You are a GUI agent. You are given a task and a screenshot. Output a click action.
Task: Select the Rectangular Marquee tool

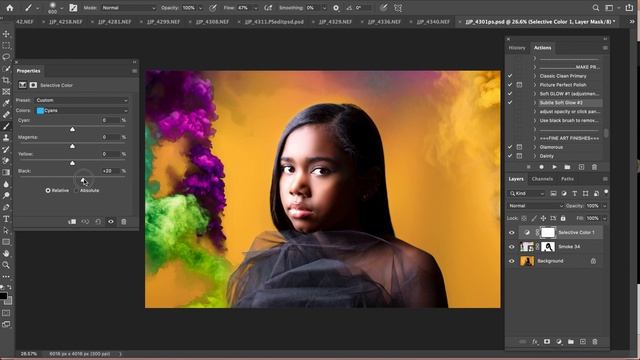6,45
